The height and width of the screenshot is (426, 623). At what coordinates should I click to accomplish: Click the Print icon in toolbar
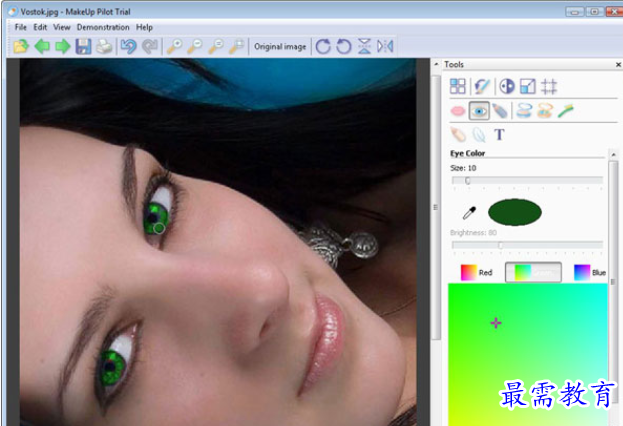[x=104, y=46]
